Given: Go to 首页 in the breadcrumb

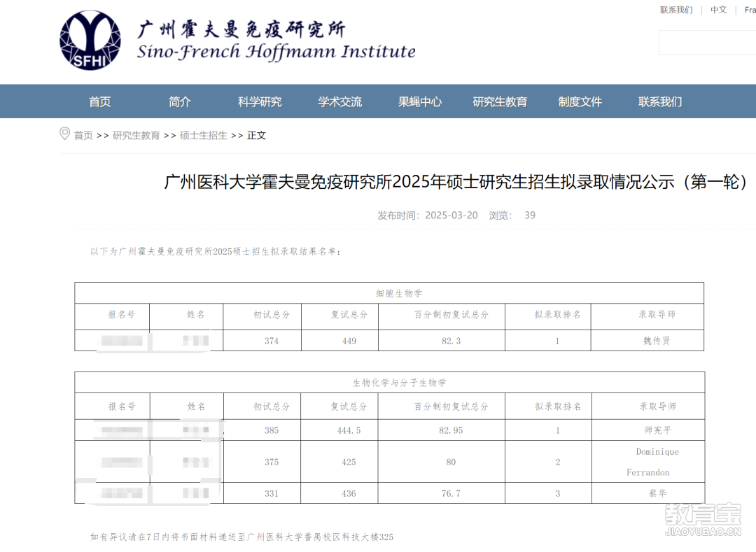Looking at the screenshot, I should (83, 135).
